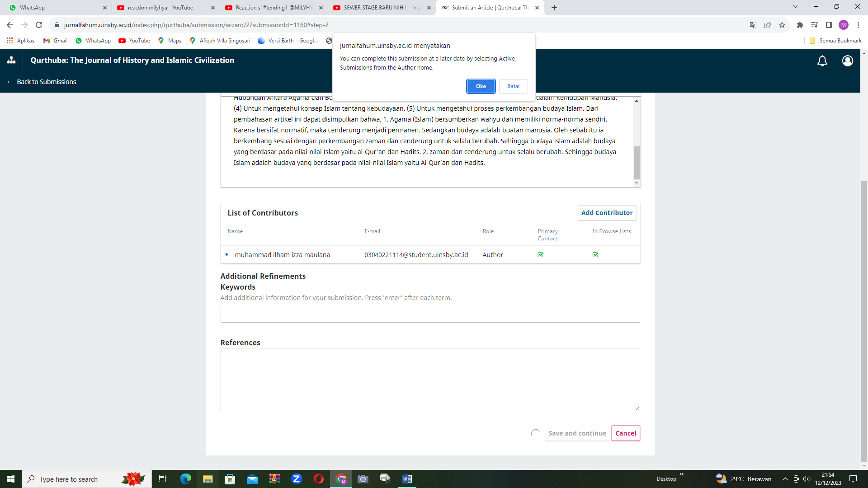This screenshot has height=488, width=868.
Task: Click the site structure icon beside journal title
Action: point(11,60)
